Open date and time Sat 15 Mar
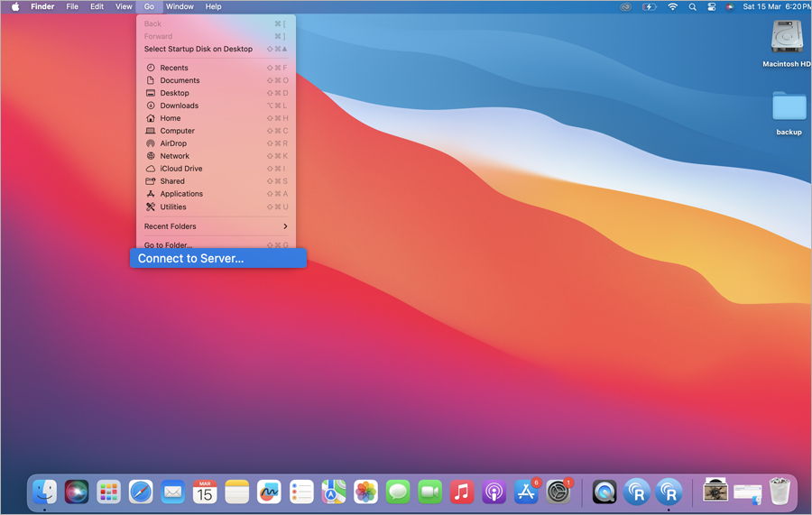812x515 pixels. (x=776, y=6)
